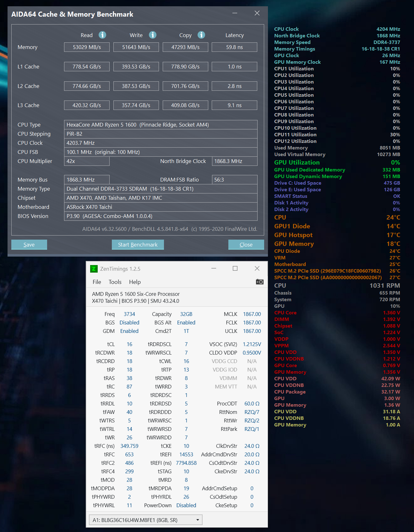Click the AIDA64 v6.32.5600 version footer text
Image resolution: width=414 pixels, height=532 pixels.
coord(170,229)
